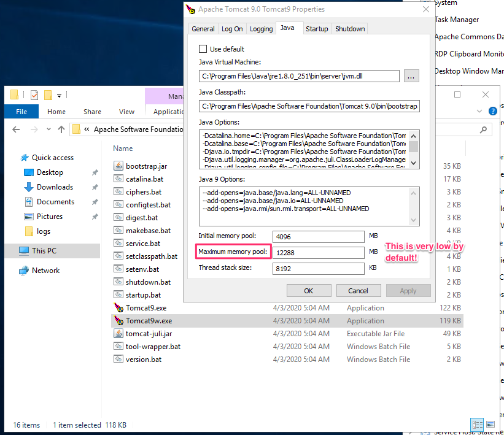Click the tomcat-juli.jar file icon
The height and width of the screenshot is (435, 504).
[119, 333]
